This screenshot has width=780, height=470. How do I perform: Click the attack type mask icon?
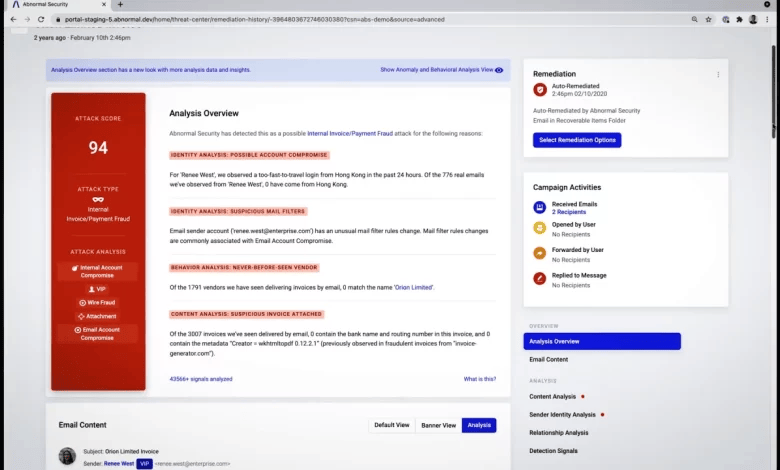point(98,199)
